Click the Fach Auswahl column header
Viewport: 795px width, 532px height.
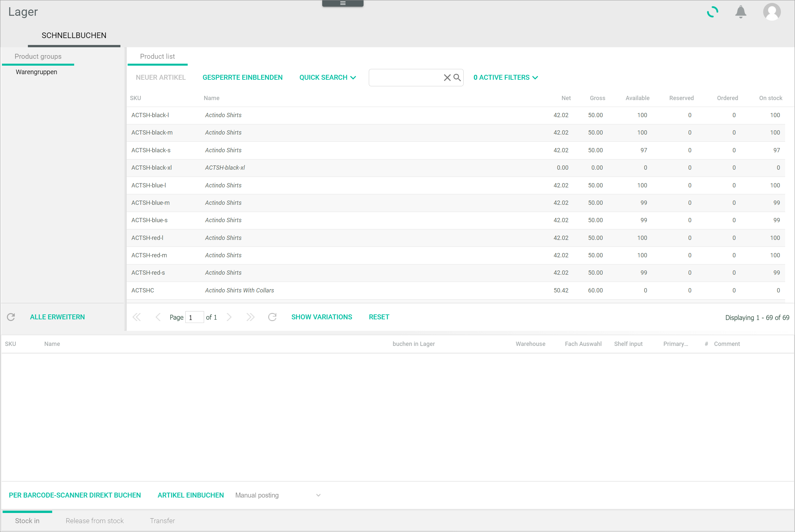(583, 344)
